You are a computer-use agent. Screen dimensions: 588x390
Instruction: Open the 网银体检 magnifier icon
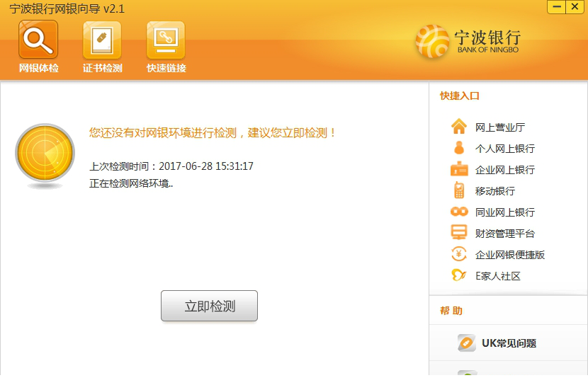[x=38, y=40]
